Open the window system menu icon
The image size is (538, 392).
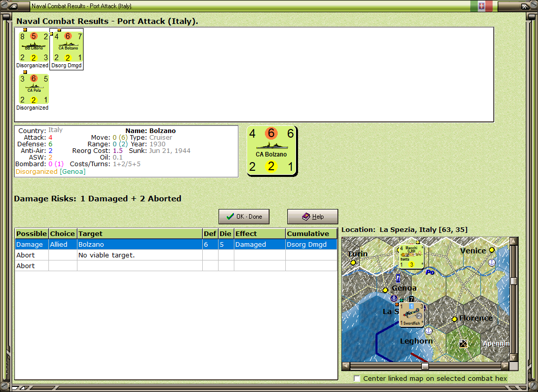pyautogui.click(x=13, y=6)
